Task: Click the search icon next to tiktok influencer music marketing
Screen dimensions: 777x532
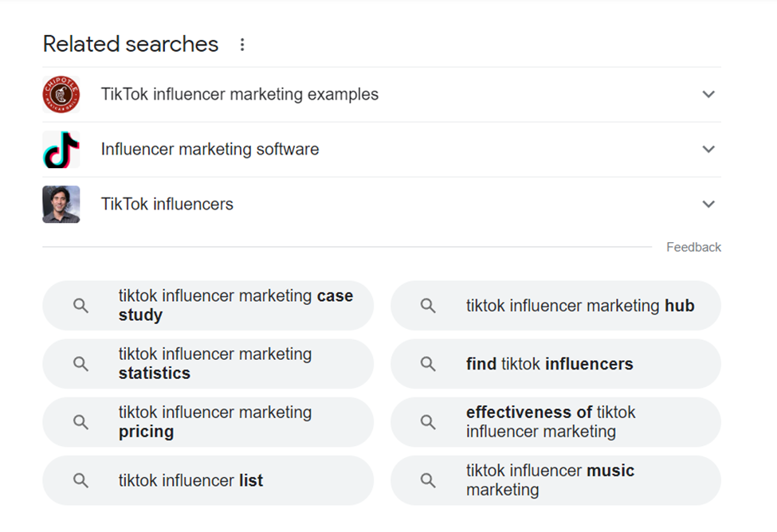Action: [428, 480]
